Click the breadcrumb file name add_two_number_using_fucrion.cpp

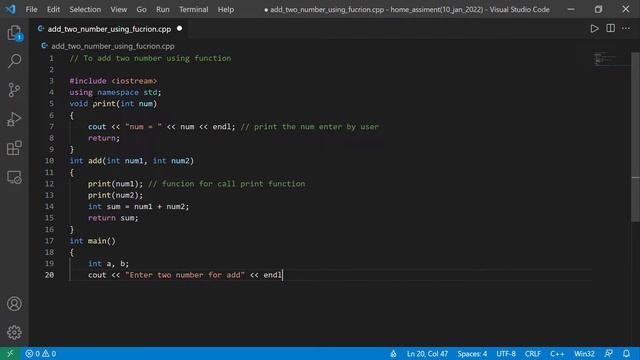(113, 46)
